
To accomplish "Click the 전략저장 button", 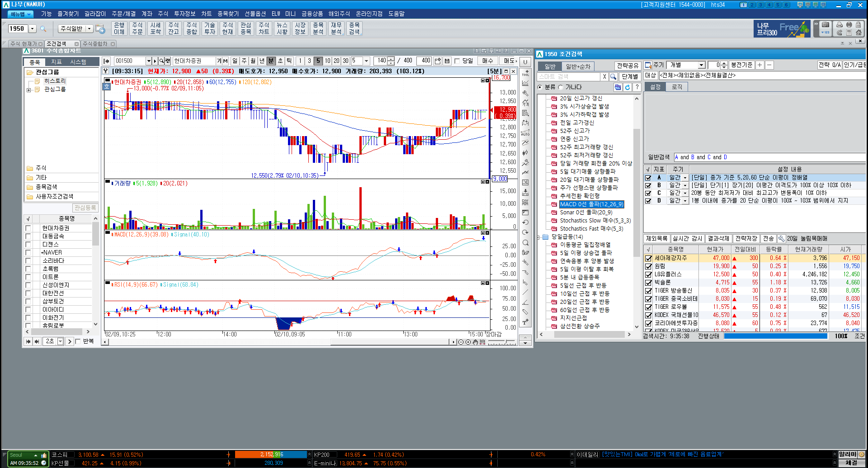I will tap(746, 239).
